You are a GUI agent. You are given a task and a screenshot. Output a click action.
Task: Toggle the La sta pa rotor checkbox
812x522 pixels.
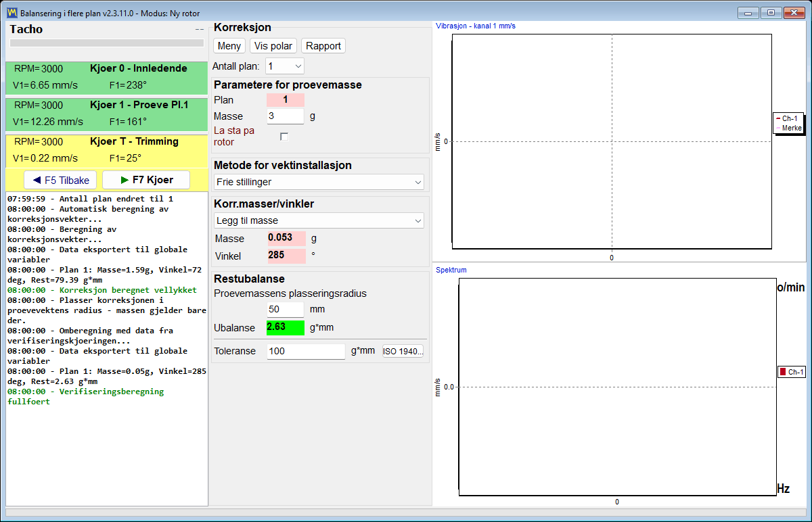(284, 137)
